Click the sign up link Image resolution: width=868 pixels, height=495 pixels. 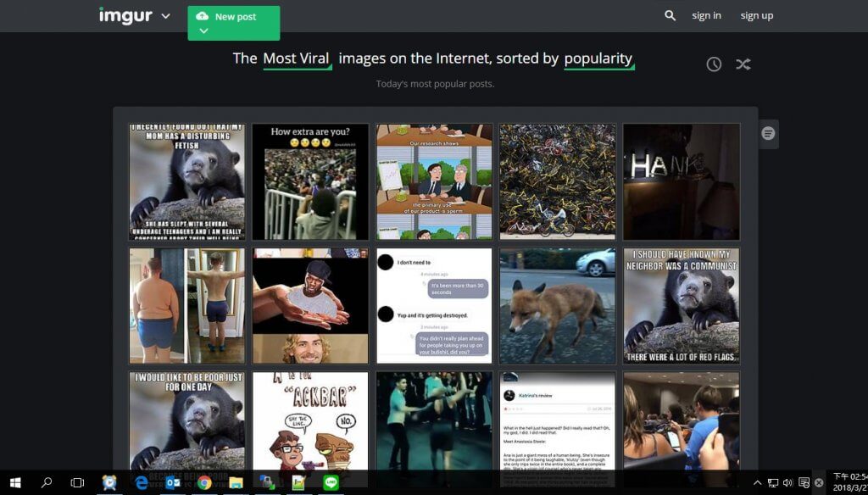(x=756, y=15)
